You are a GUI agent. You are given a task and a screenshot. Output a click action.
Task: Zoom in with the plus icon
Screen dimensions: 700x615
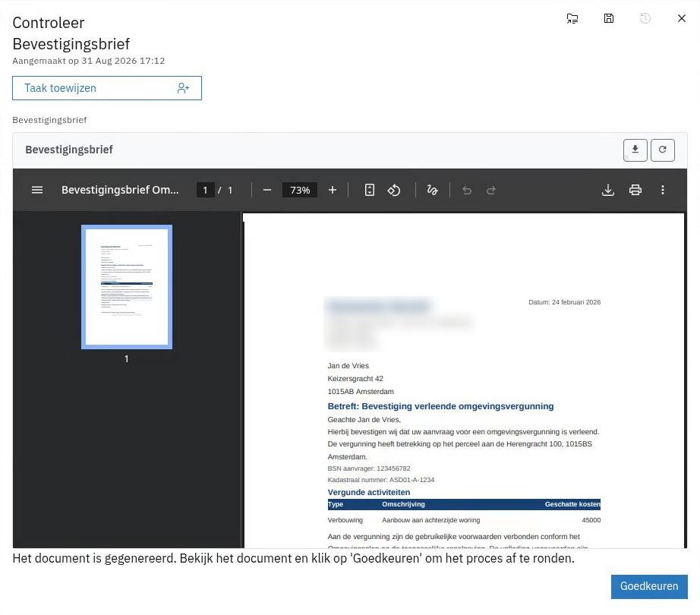point(332,190)
